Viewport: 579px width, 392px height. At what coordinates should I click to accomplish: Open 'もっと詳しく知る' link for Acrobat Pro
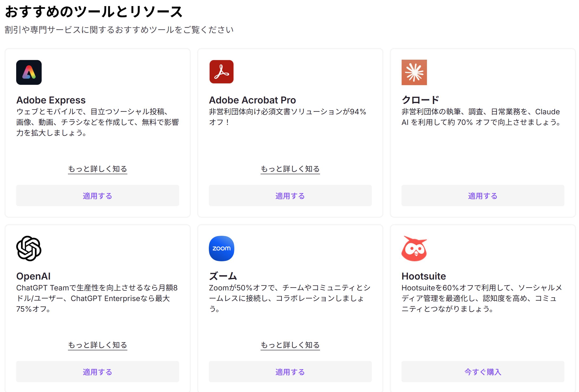(x=290, y=169)
